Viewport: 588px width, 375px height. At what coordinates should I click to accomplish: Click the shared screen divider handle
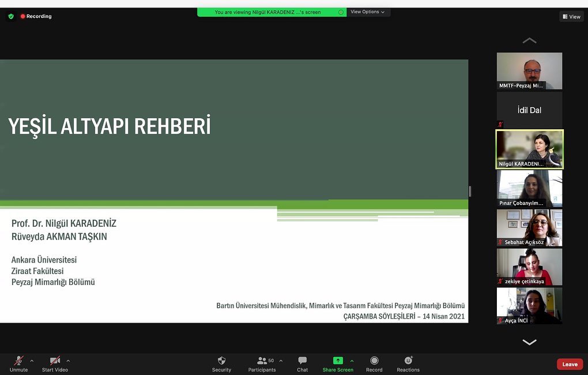(470, 192)
